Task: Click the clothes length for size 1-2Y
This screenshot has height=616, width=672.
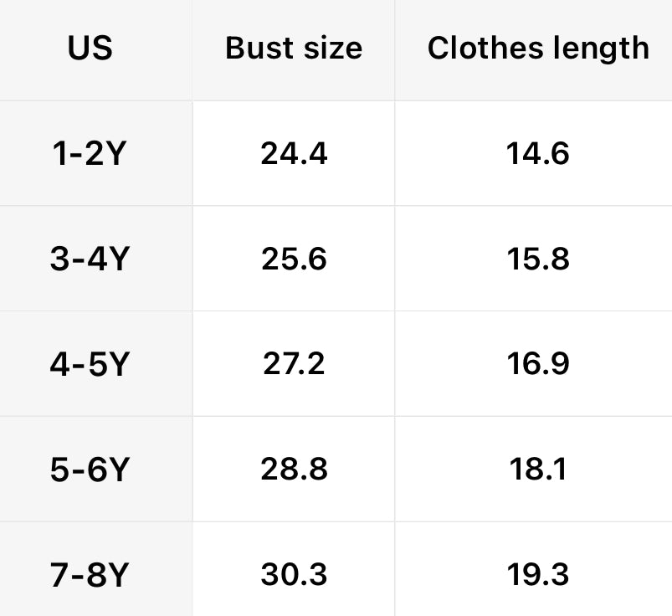Action: coord(538,154)
